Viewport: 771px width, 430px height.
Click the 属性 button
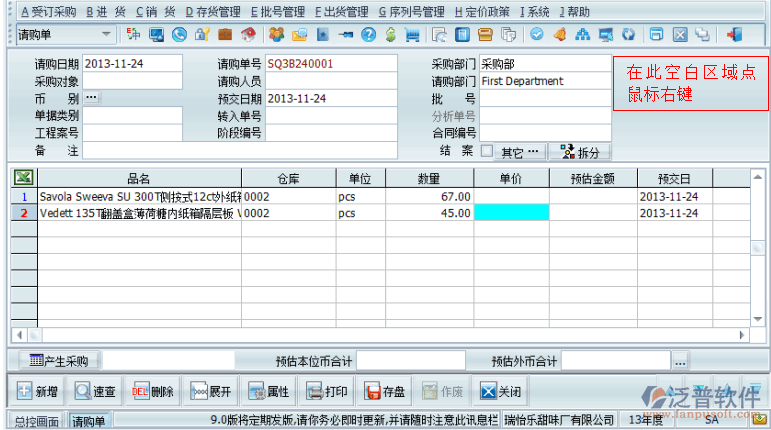268,391
